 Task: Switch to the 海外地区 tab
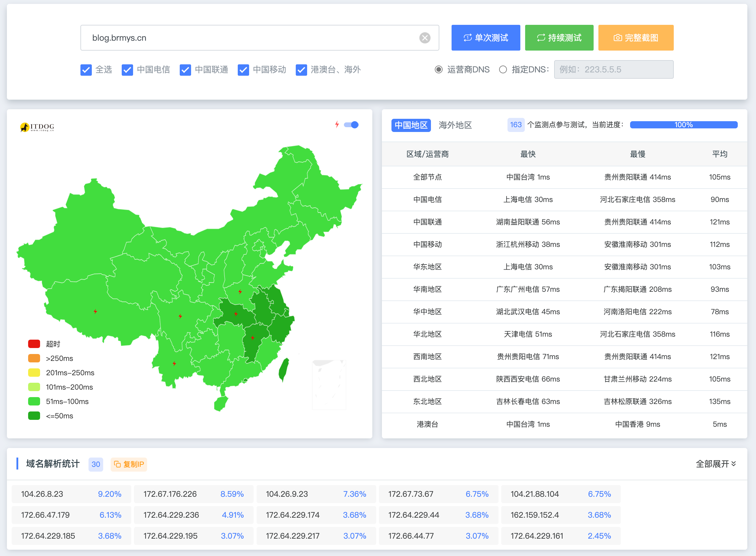pos(455,125)
